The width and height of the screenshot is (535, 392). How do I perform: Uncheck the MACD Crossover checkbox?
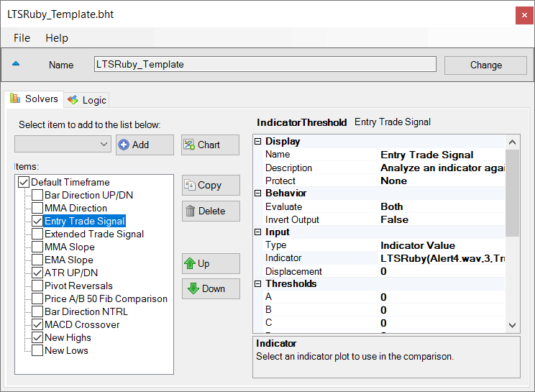pos(37,324)
